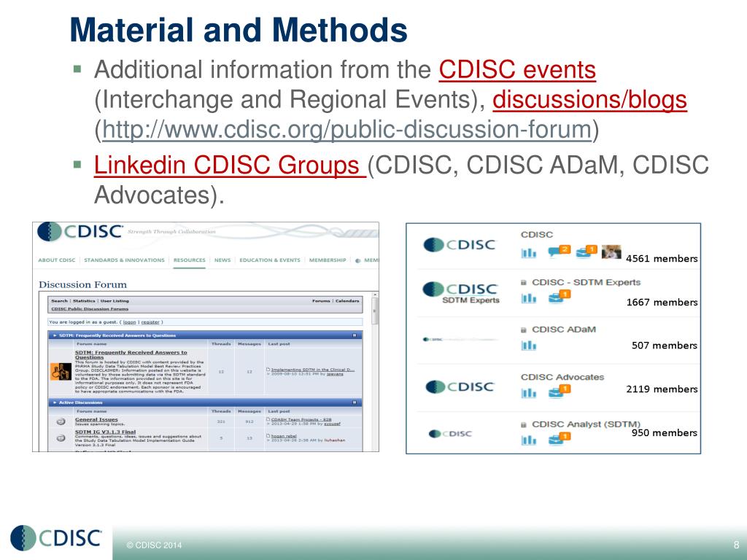The image size is (747, 560).
Task: Open the SDTM IG V3.1.3 Final forum
Action: [x=105, y=432]
